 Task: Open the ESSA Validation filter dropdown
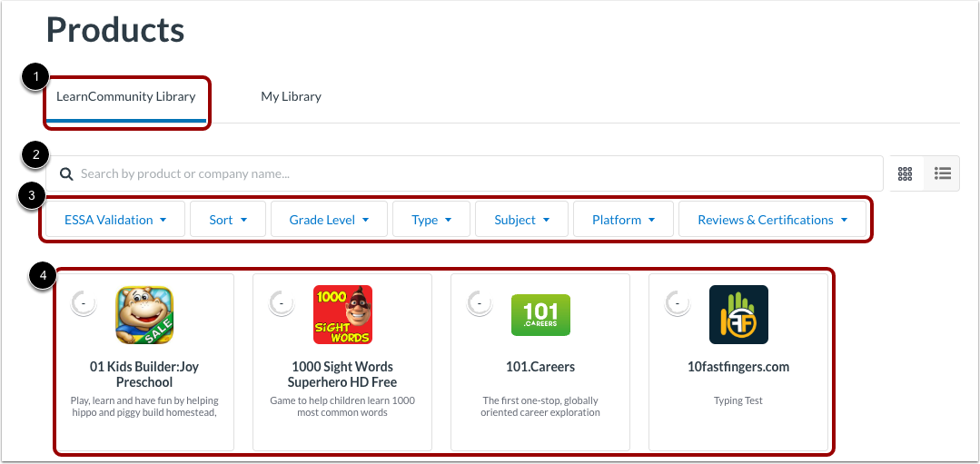115,220
